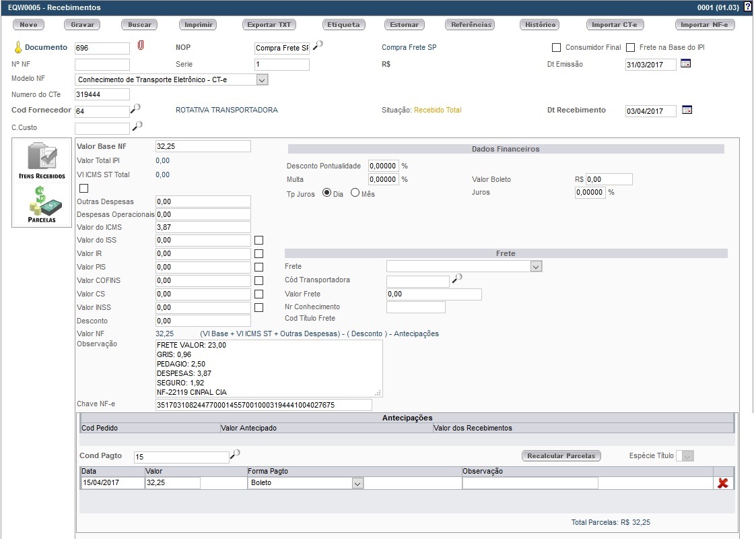The image size is (756, 539).
Task: Open the Frete dropdown list
Action: point(536,267)
